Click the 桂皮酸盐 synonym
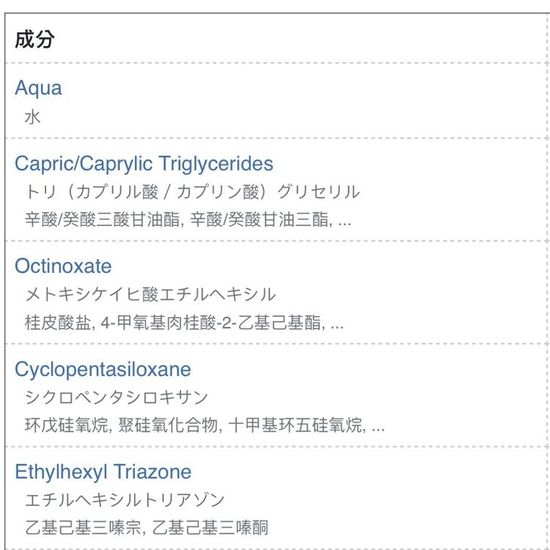Viewport: 550px width, 550px height. 58,323
